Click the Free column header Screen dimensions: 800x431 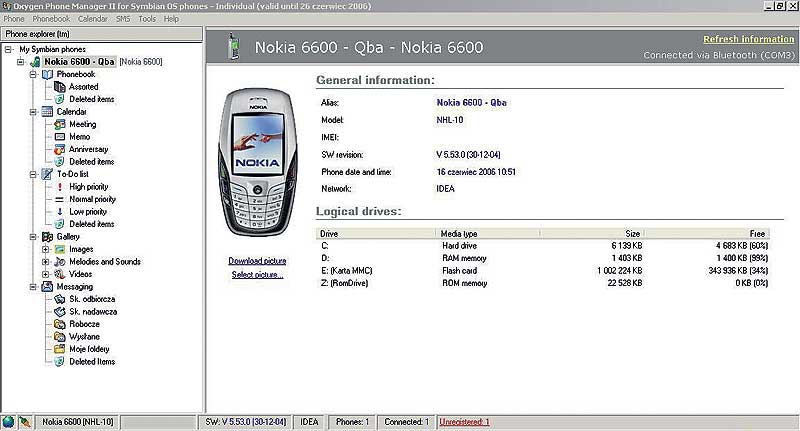pyautogui.click(x=707, y=234)
